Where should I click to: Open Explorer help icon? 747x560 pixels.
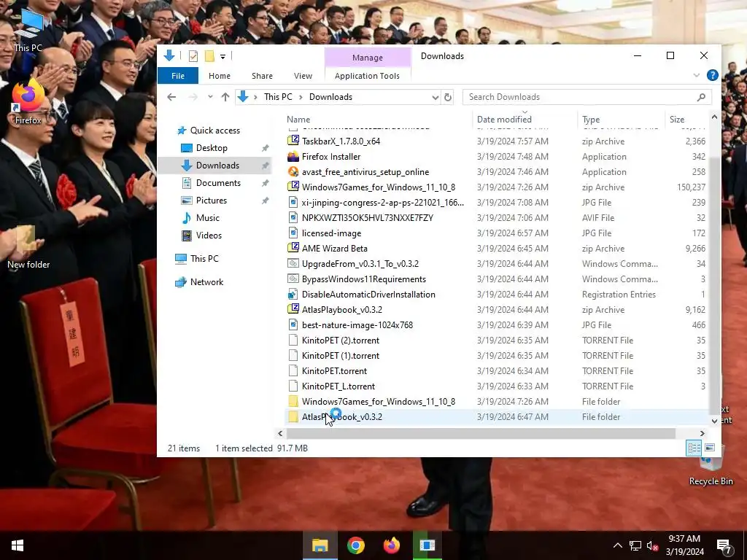[712, 75]
